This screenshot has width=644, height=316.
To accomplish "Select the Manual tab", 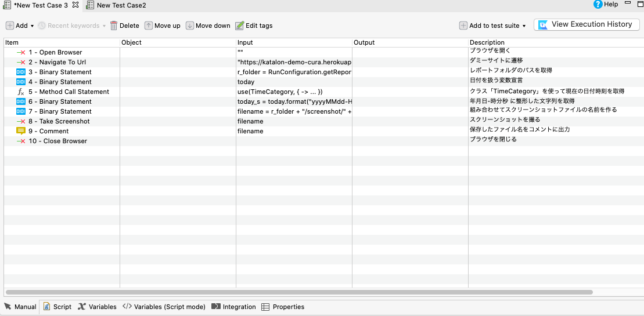I will click(x=20, y=307).
